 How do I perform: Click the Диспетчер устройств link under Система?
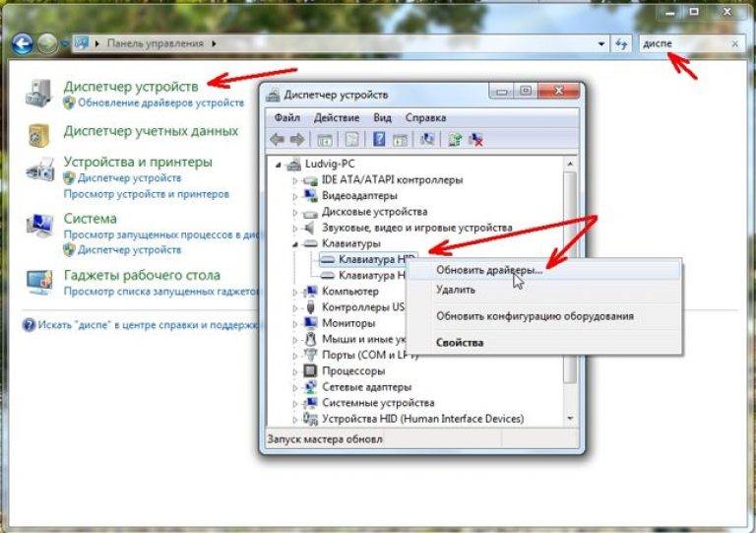click(130, 250)
